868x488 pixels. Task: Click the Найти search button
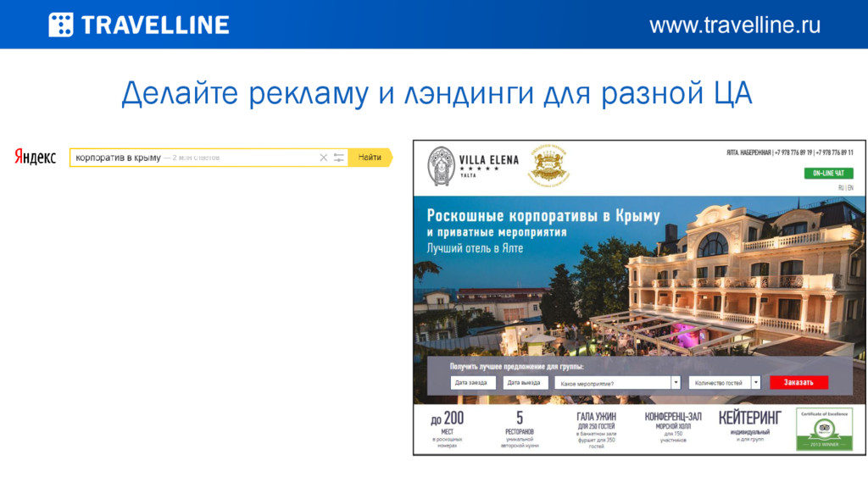(370, 158)
